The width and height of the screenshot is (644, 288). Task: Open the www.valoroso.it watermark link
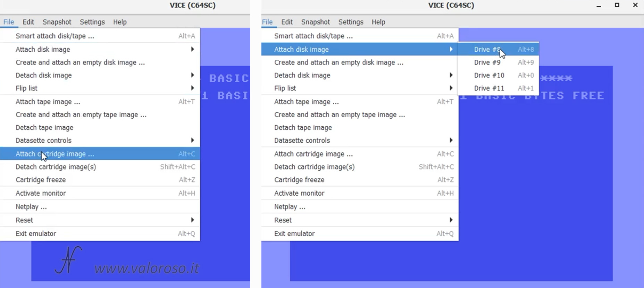coord(147,268)
